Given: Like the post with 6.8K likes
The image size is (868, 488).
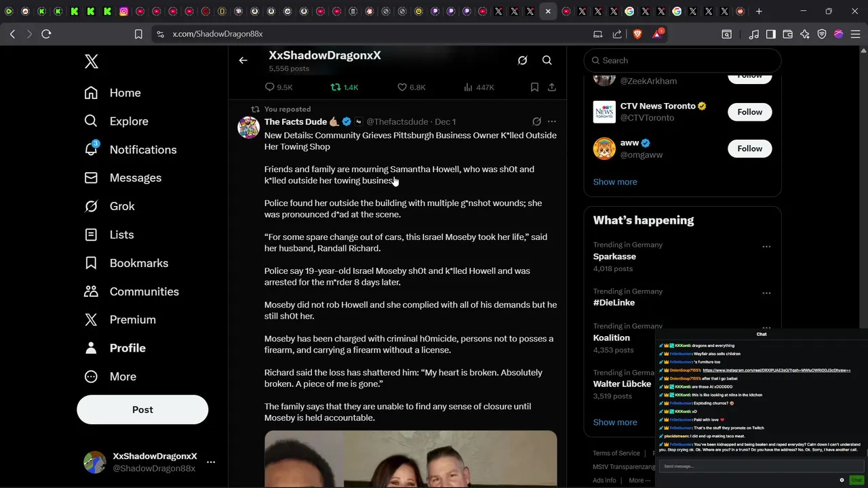Looking at the screenshot, I should (412, 87).
